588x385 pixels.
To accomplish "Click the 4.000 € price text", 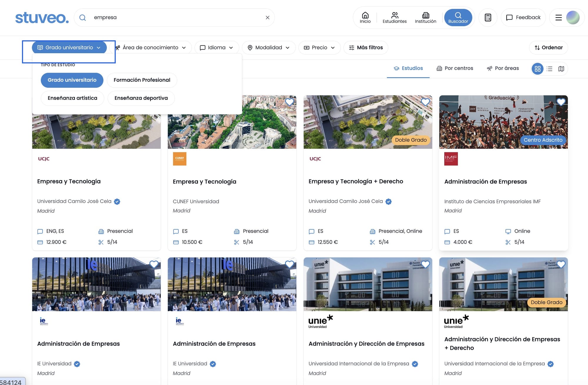I will point(463,242).
